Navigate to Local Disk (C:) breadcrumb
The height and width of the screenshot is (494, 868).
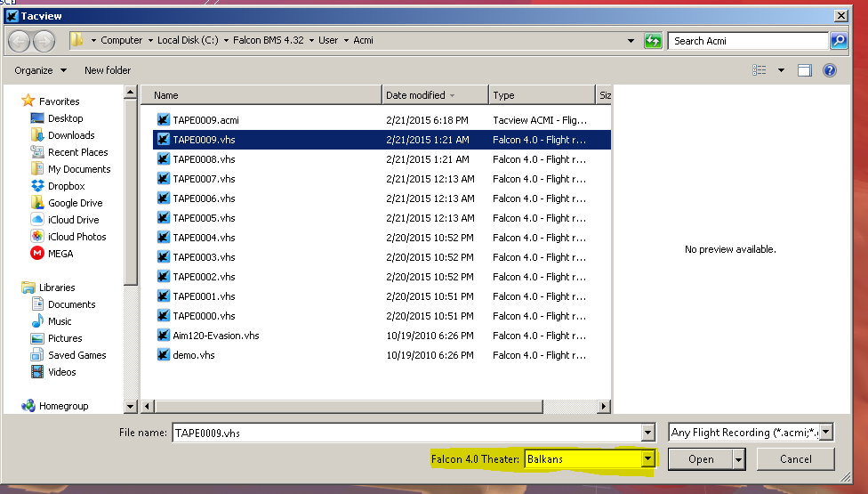(x=188, y=40)
